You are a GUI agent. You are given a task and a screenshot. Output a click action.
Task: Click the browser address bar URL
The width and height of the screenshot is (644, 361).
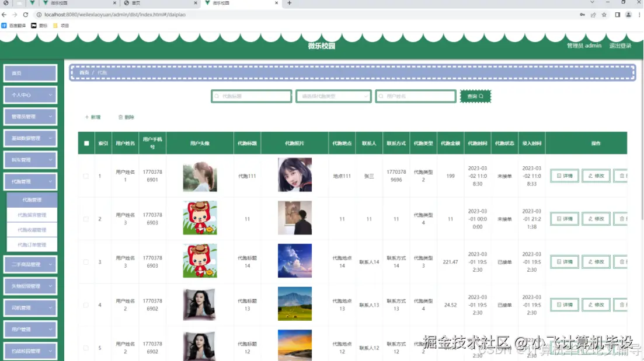pos(115,15)
